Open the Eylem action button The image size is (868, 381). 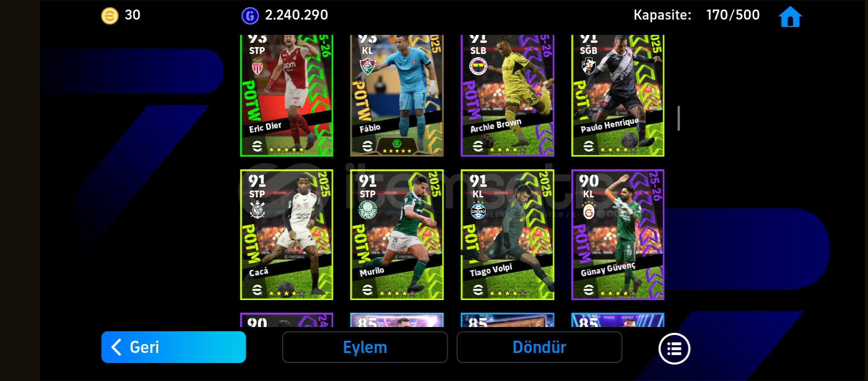[x=365, y=347]
